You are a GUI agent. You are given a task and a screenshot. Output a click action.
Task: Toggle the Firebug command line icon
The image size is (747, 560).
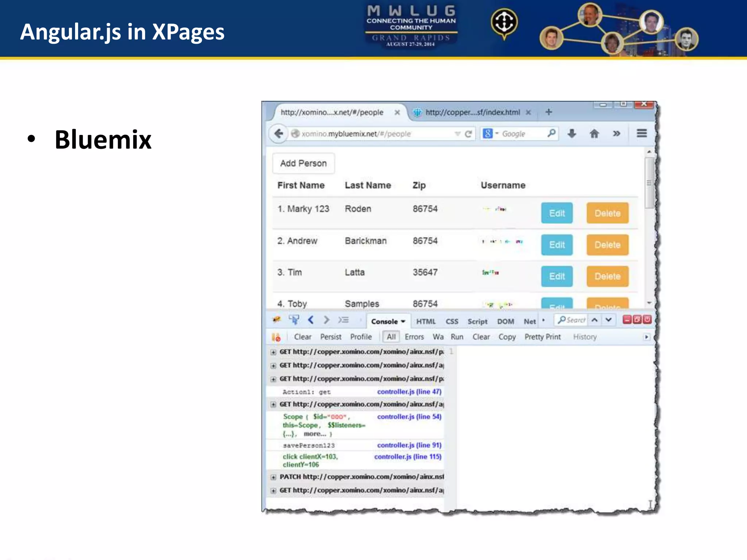point(343,320)
